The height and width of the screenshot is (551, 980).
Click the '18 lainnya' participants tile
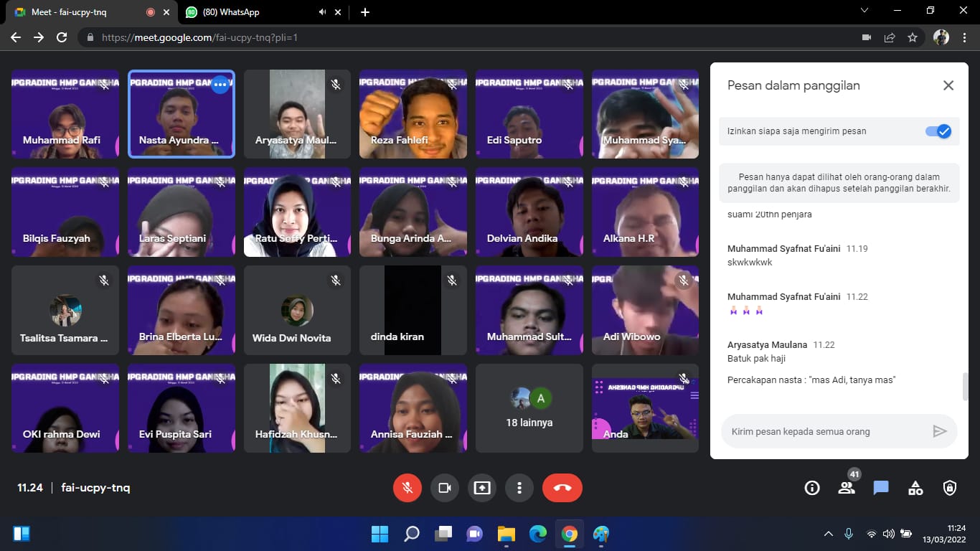point(529,408)
